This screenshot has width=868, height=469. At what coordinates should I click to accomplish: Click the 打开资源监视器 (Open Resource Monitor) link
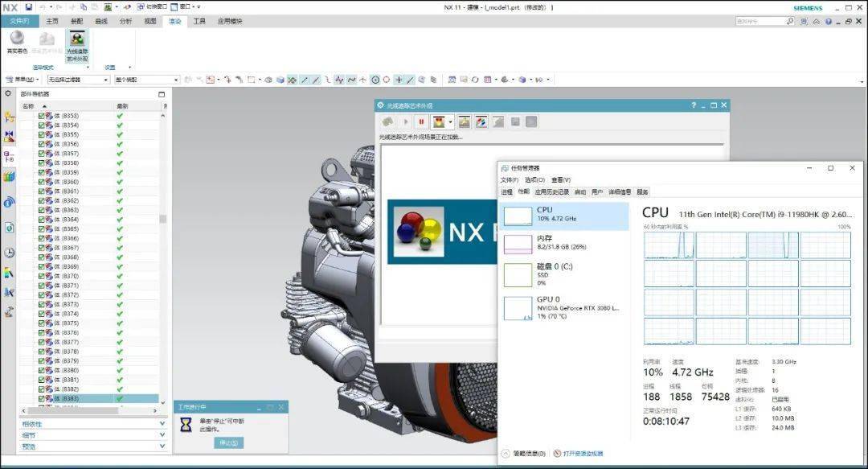[x=579, y=454]
